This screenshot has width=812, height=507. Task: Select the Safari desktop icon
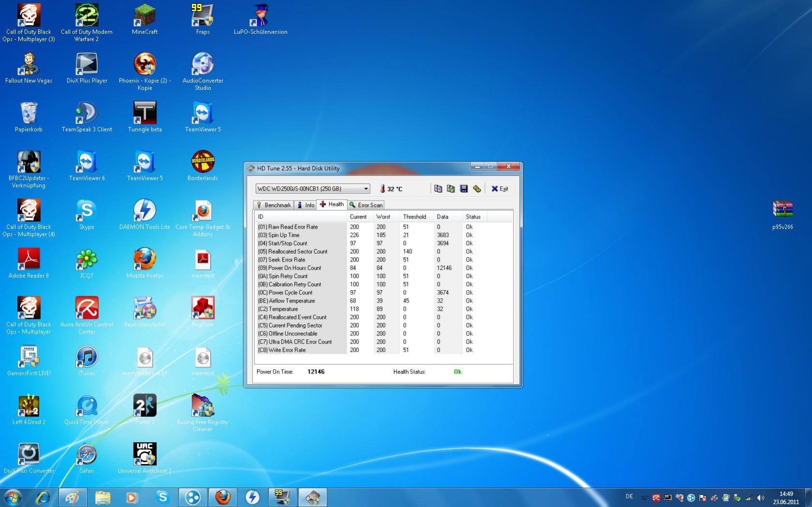[87, 459]
